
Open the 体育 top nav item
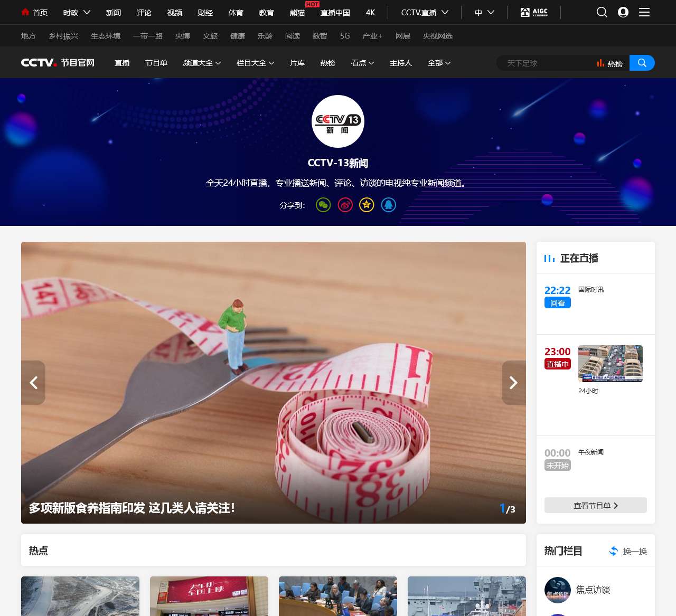(x=236, y=12)
